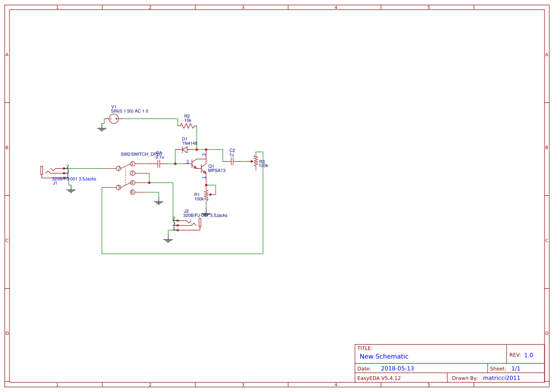554x392 pixels.
Task: Toggle SW2 switch pole at pin 2
Action: tap(119, 168)
